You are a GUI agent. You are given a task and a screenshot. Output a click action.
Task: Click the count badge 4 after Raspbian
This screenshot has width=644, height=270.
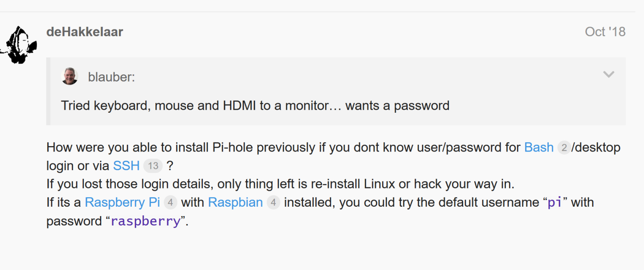(273, 203)
